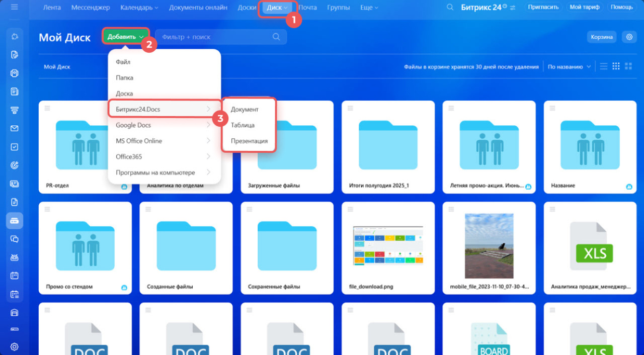Click the shared-access badge on the Название folder
644x355 pixels.
(x=629, y=187)
